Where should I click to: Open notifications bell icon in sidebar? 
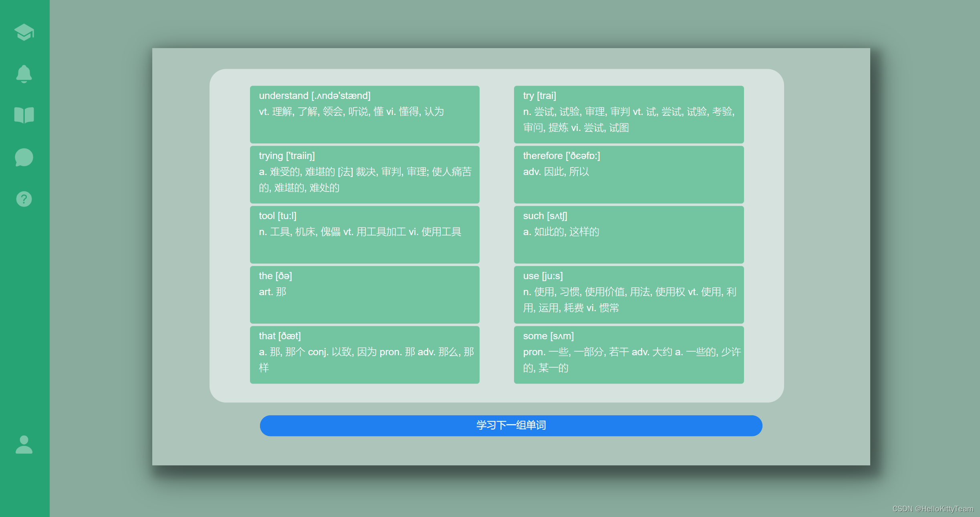24,74
